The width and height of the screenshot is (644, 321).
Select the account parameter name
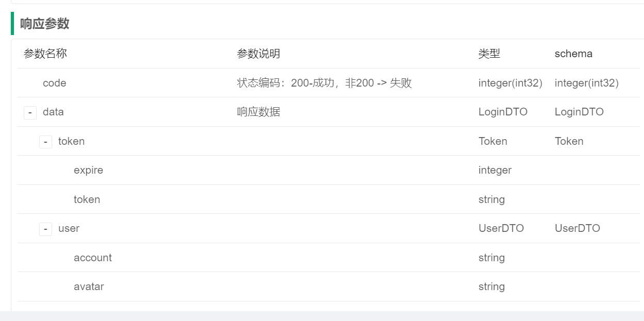pos(93,258)
